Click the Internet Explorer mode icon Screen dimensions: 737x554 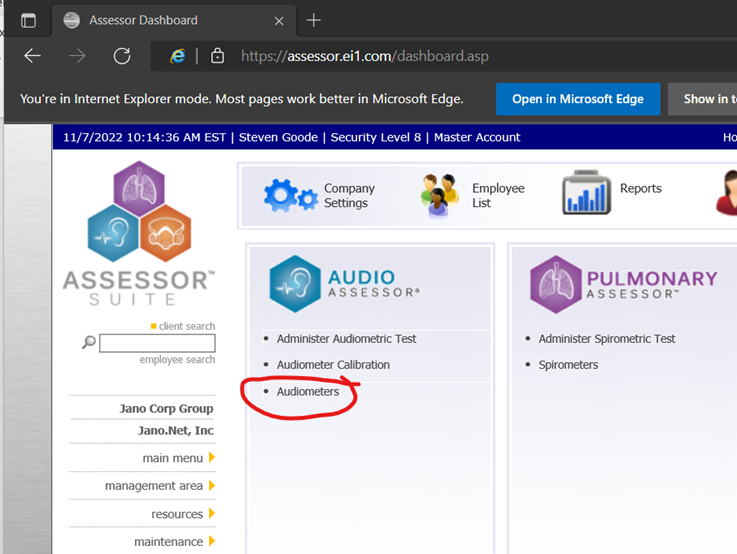(x=177, y=56)
